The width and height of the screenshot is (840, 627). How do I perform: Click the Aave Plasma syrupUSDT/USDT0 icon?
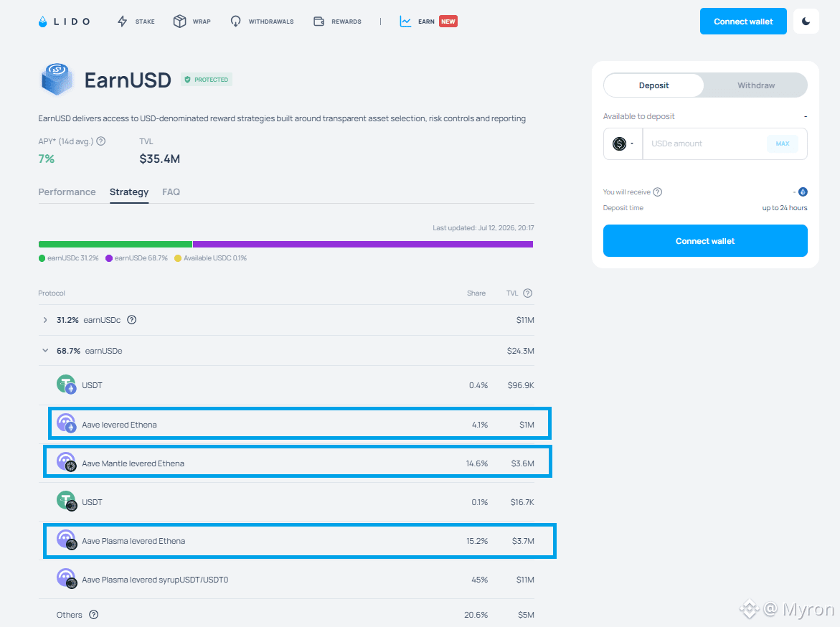pos(67,579)
